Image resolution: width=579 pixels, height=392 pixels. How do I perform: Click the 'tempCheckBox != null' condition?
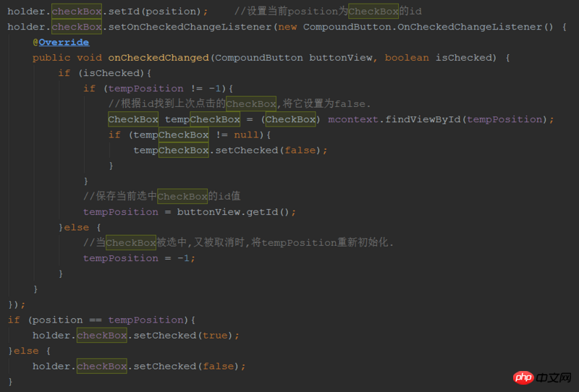pyautogui.click(x=196, y=135)
